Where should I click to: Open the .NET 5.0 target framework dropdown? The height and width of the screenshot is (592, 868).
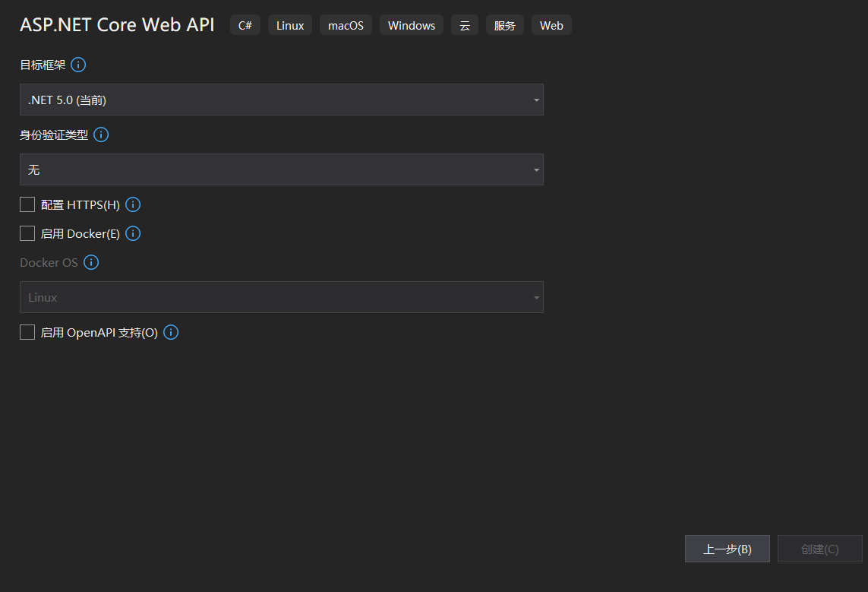[x=281, y=100]
